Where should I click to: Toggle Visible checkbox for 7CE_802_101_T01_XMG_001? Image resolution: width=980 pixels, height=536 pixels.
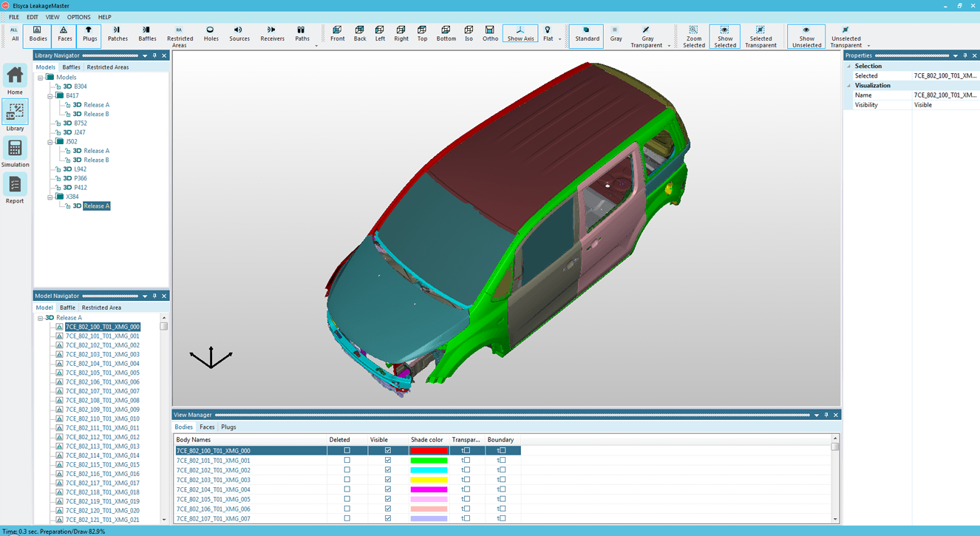pos(388,461)
